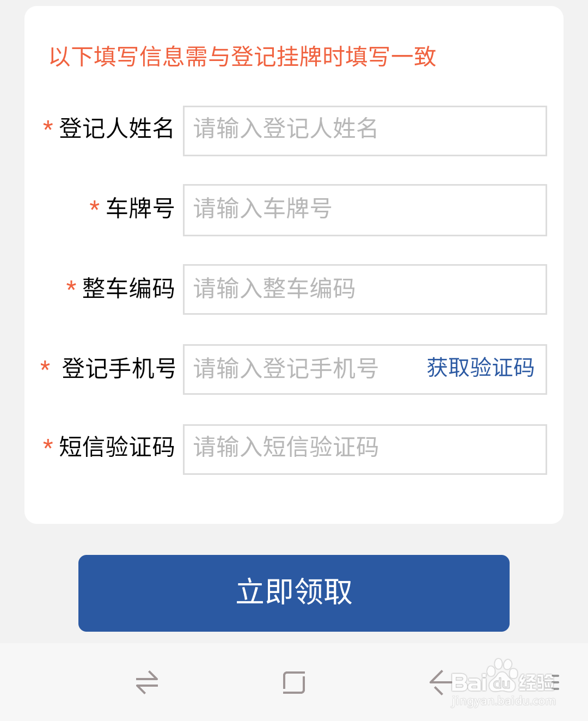
Task: Tap the 登记手机号 field label
Action: click(119, 369)
